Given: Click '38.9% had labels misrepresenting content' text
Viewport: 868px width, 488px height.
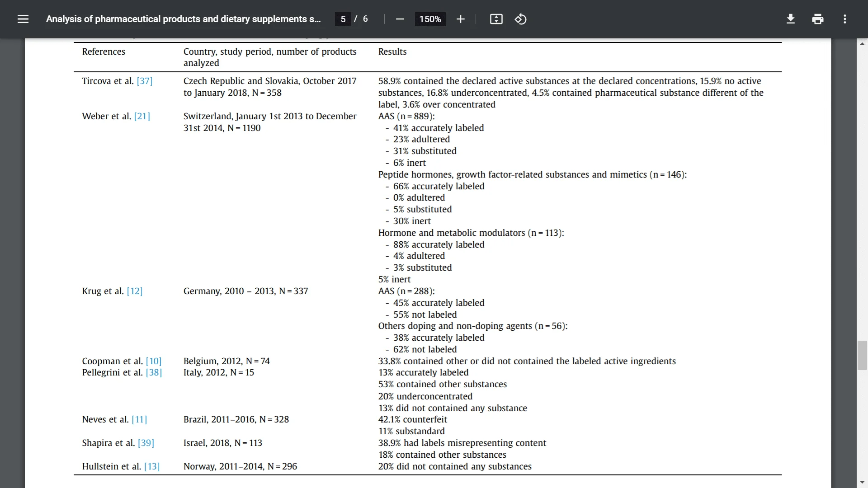Looking at the screenshot, I should 462,443.
